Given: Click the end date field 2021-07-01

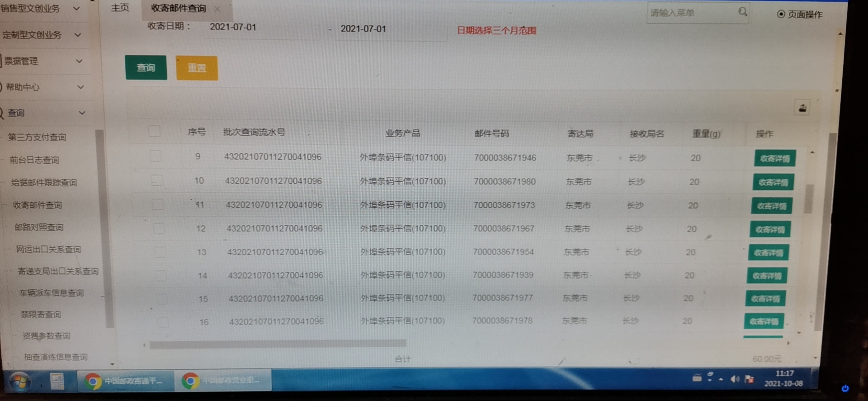Looking at the screenshot, I should (x=391, y=29).
